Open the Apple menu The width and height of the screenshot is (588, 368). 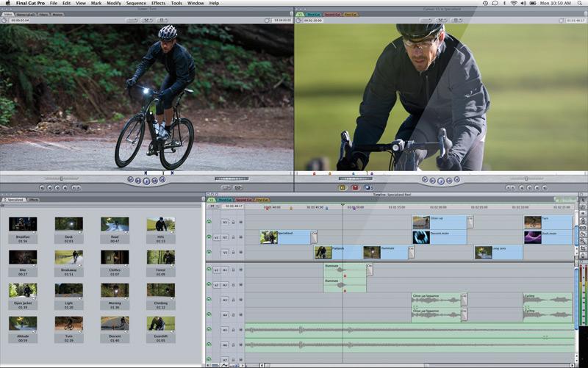(7, 3)
